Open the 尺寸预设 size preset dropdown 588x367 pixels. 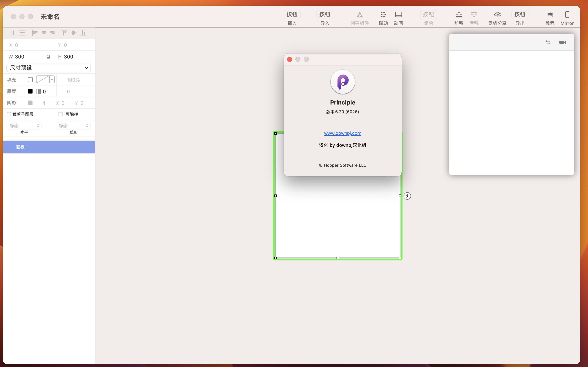point(49,68)
